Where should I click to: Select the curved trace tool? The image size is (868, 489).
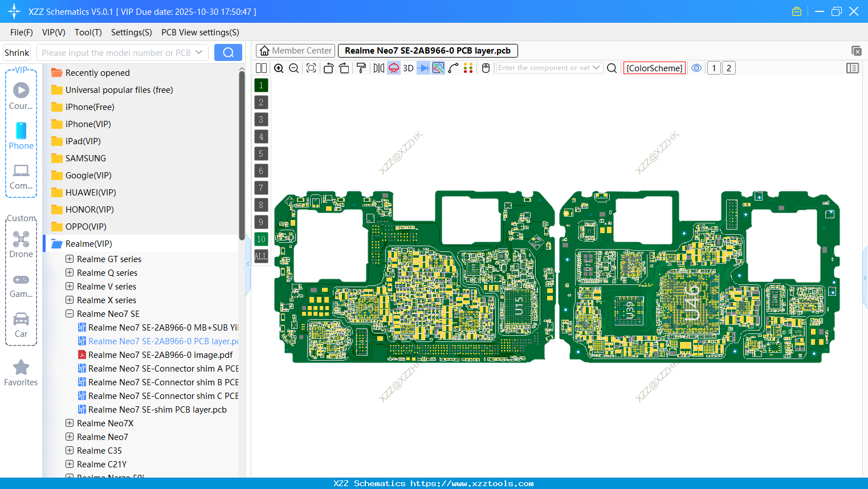453,68
